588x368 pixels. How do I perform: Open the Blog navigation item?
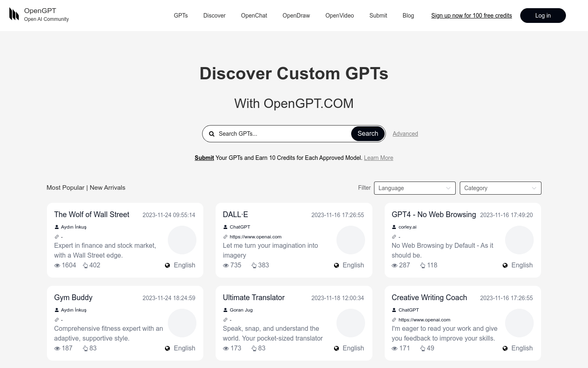(408, 16)
